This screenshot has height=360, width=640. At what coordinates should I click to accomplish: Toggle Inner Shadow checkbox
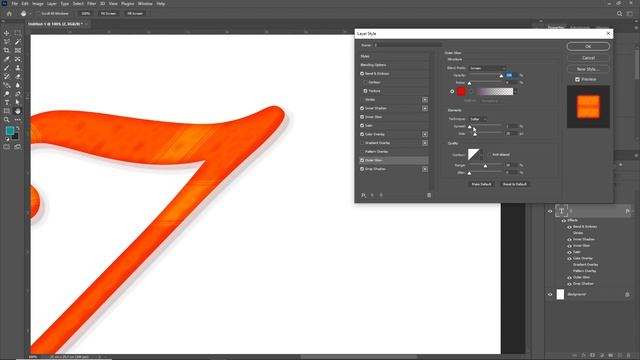tap(362, 108)
